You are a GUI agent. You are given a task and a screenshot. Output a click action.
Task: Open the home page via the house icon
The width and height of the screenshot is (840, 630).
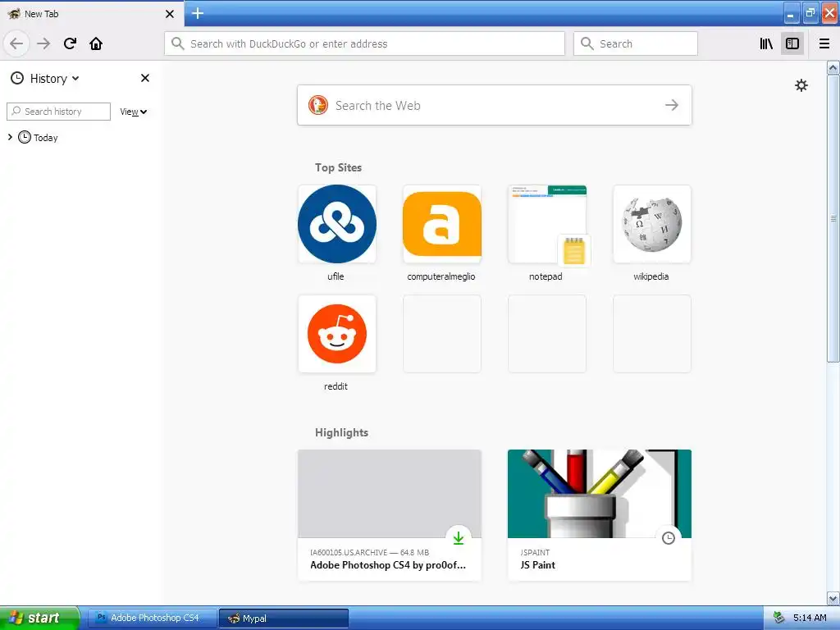pyautogui.click(x=96, y=43)
